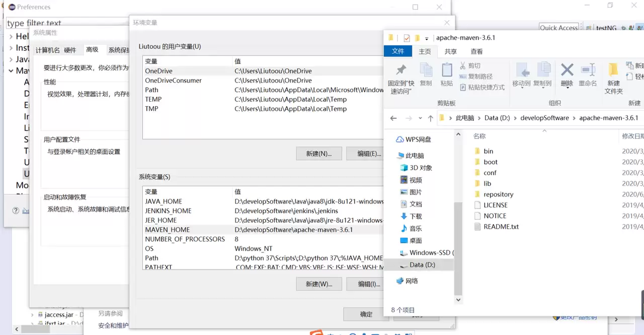Select Windows-SSD drive in navigation pane
This screenshot has height=335, width=644.
pos(427,252)
